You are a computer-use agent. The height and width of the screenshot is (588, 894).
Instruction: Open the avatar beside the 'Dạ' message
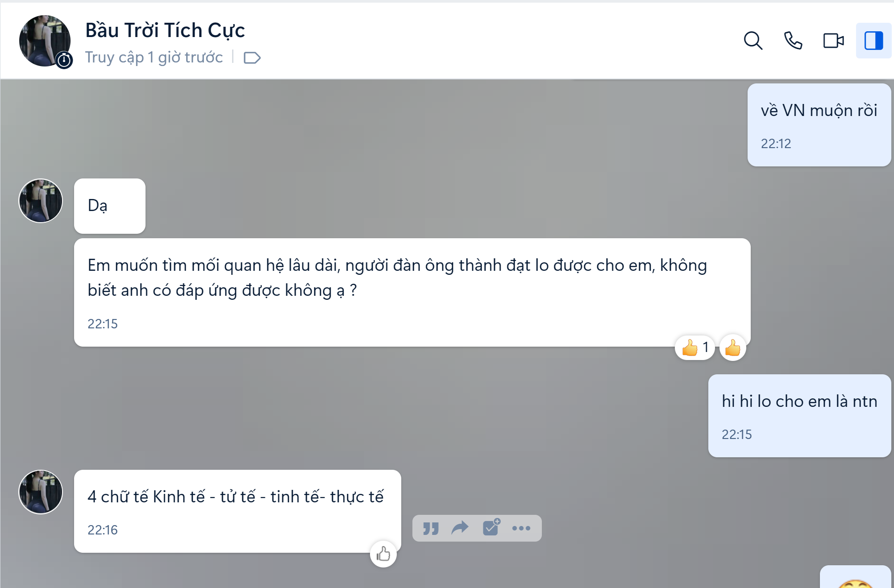coord(41,201)
